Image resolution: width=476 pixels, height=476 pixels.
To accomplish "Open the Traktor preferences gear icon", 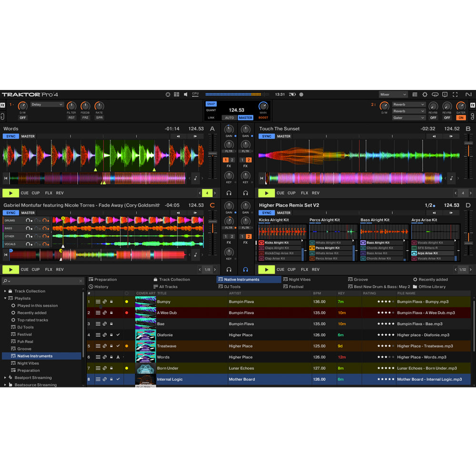I will click(425, 95).
